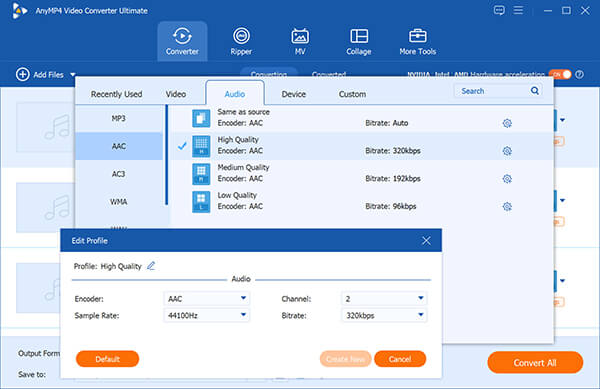Open the feedback chat icon in title bar
Image resolution: width=600 pixels, height=389 pixels.
[499, 10]
